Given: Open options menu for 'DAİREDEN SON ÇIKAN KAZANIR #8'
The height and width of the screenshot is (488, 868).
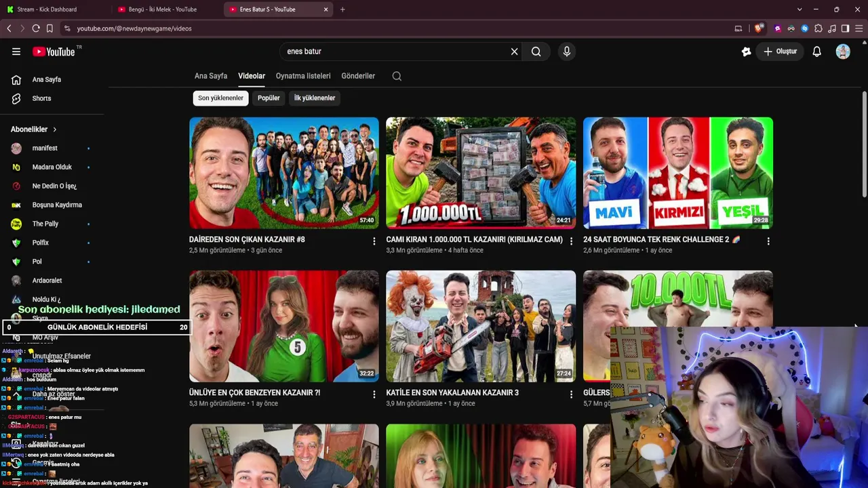Looking at the screenshot, I should (x=374, y=241).
